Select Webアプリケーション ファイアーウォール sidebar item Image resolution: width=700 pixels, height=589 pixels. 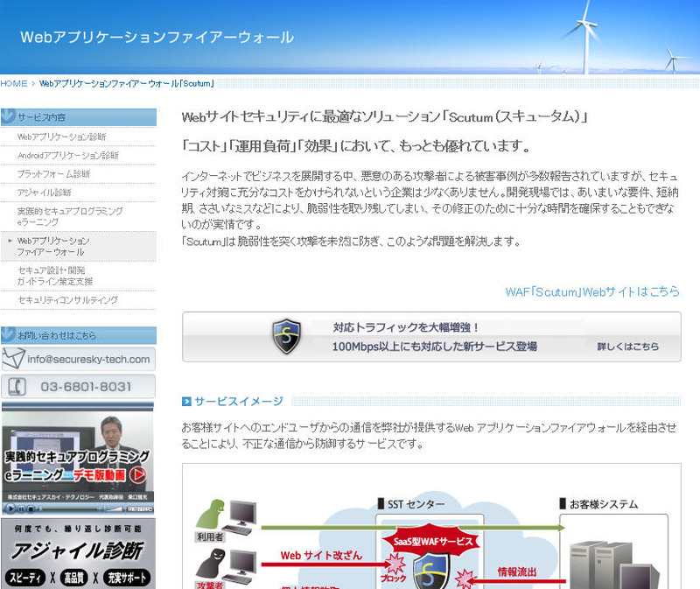(54, 246)
